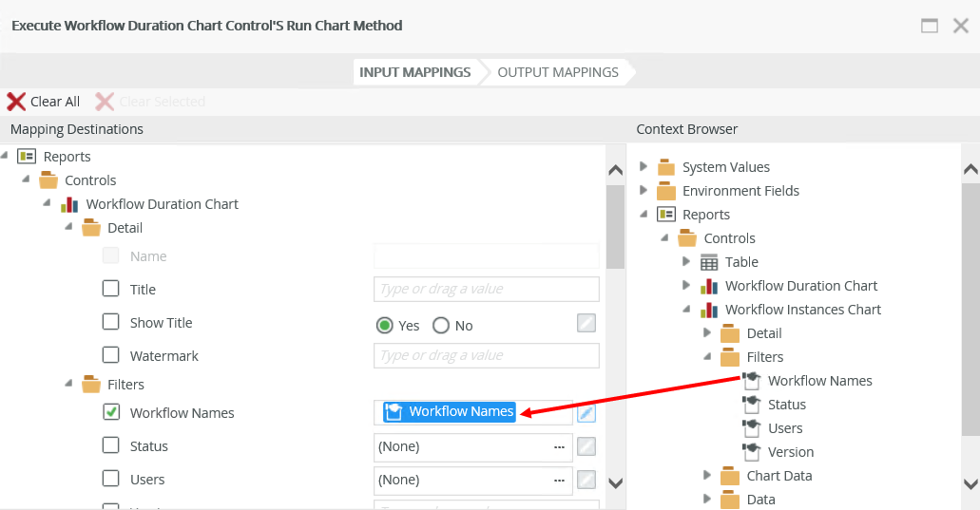Click the red Clear All X icon
This screenshot has height=510, width=980.
click(16, 102)
